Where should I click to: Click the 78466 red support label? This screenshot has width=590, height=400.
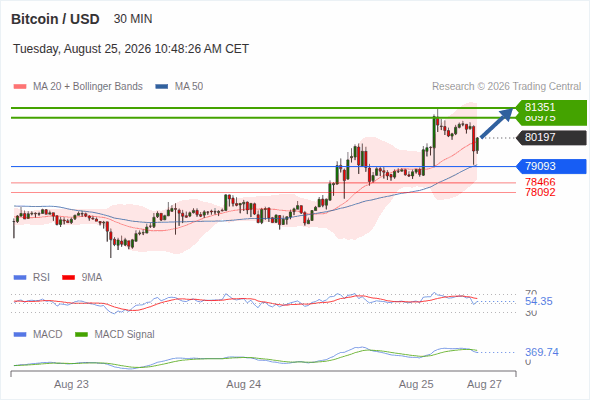coord(540,182)
